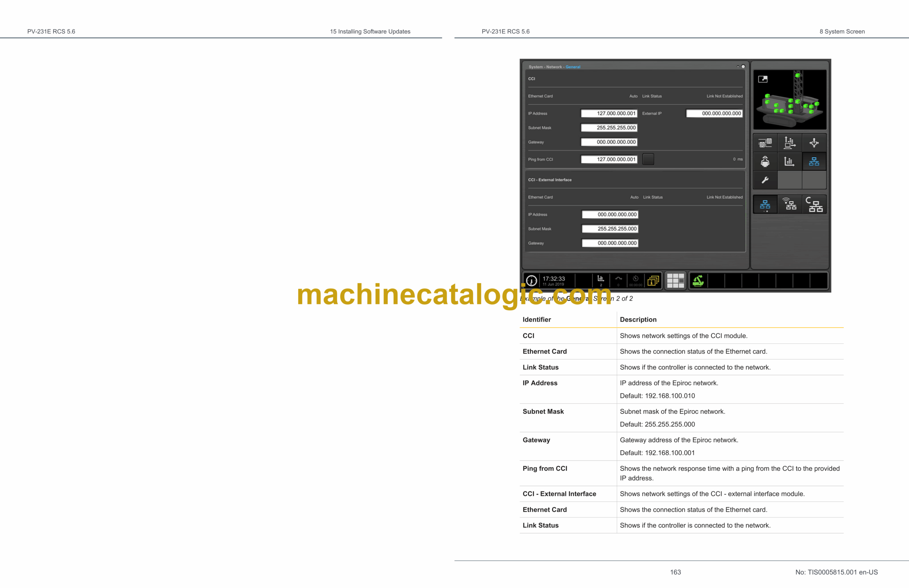Click the clock icon in status bar
Viewport: 909px width, 588px height.
pyautogui.click(x=531, y=281)
